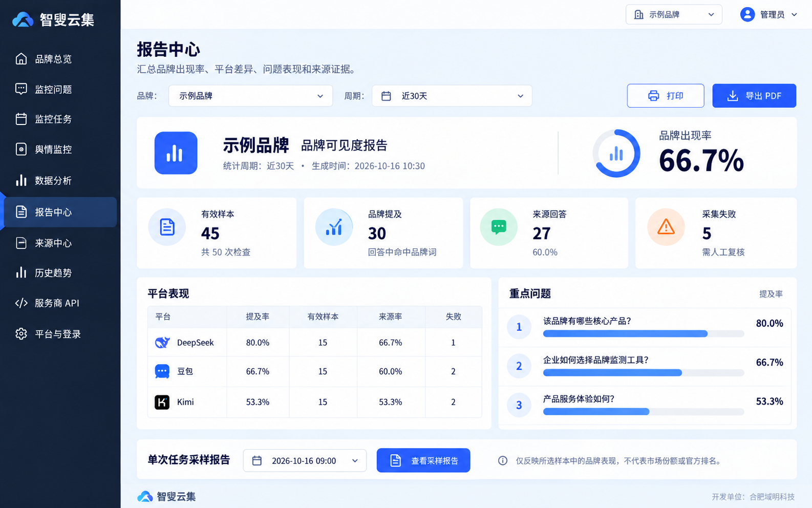This screenshot has width=812, height=508.
Task: Open the 2026-10-16 09:00 task dropdown
Action: 305,461
